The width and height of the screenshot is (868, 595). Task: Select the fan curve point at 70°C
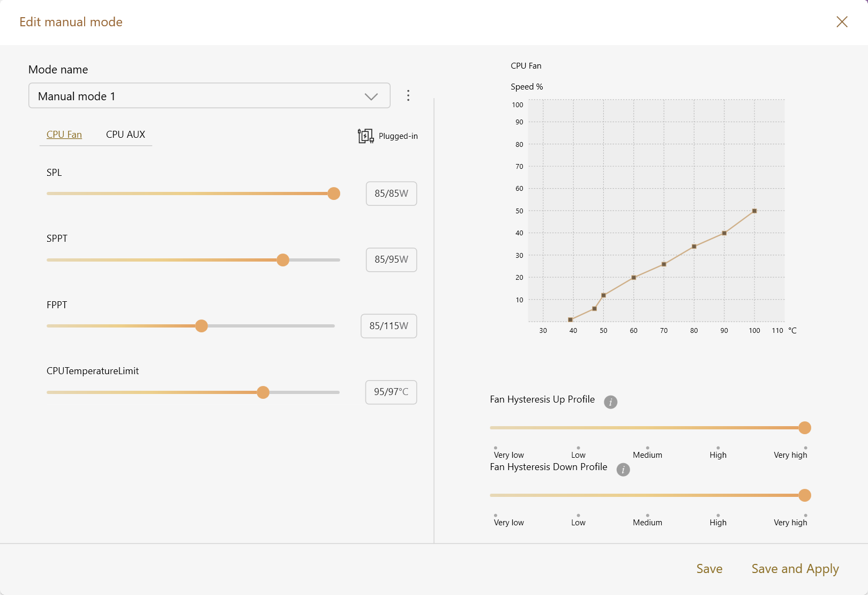tap(664, 264)
